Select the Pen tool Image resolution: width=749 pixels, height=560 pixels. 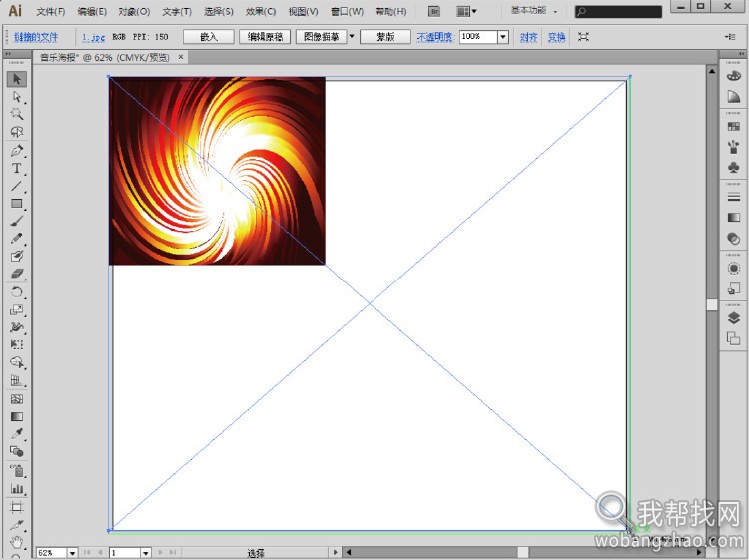(17, 151)
